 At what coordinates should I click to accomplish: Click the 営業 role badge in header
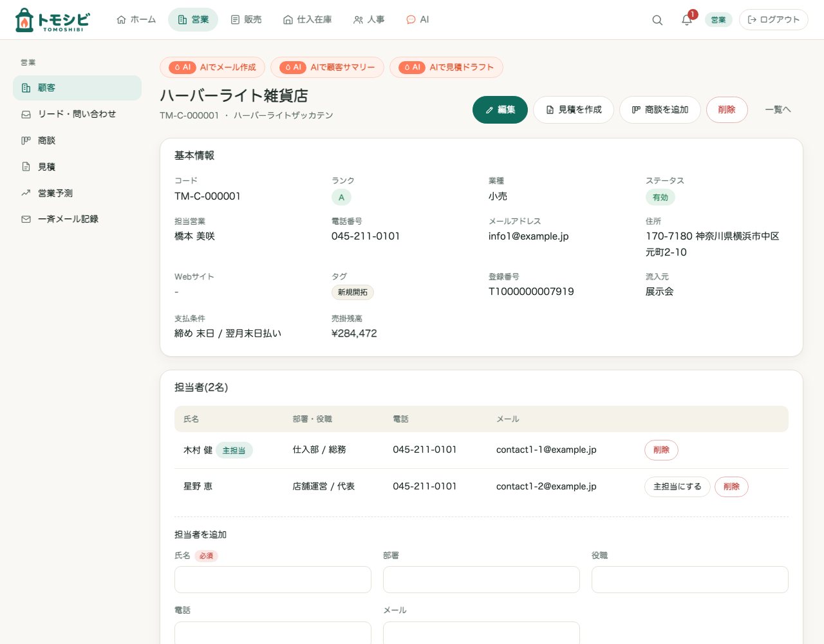[718, 20]
